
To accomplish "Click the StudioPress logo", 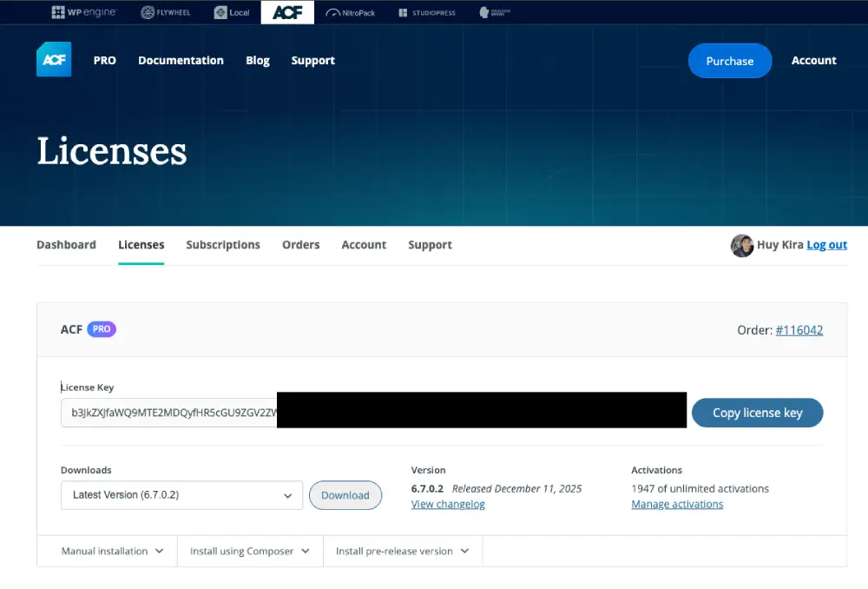I will pos(427,12).
